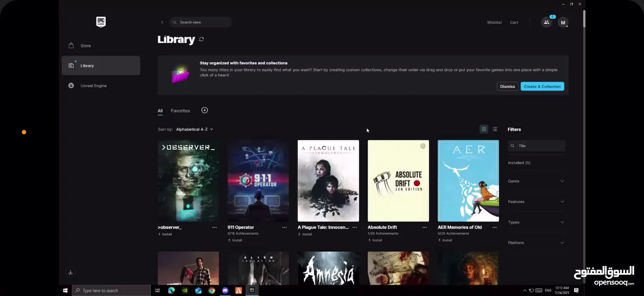644x296 pixels.
Task: Dismiss the collections banner
Action: [x=507, y=86]
